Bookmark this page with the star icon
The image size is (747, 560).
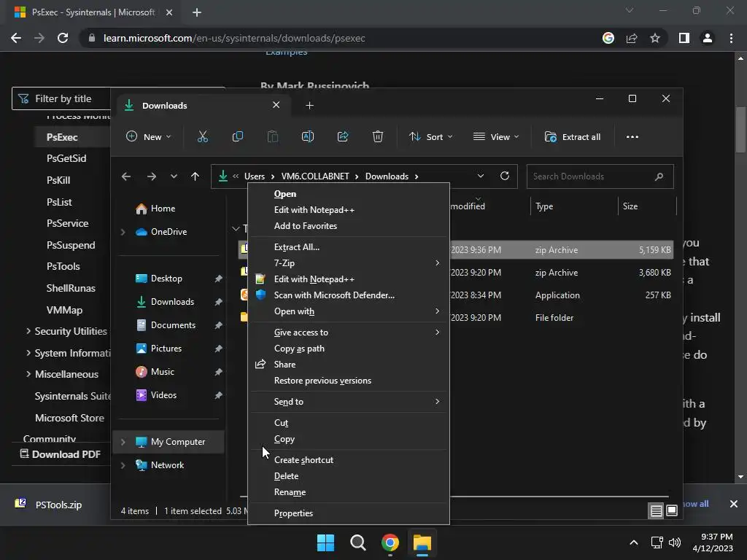pyautogui.click(x=655, y=38)
